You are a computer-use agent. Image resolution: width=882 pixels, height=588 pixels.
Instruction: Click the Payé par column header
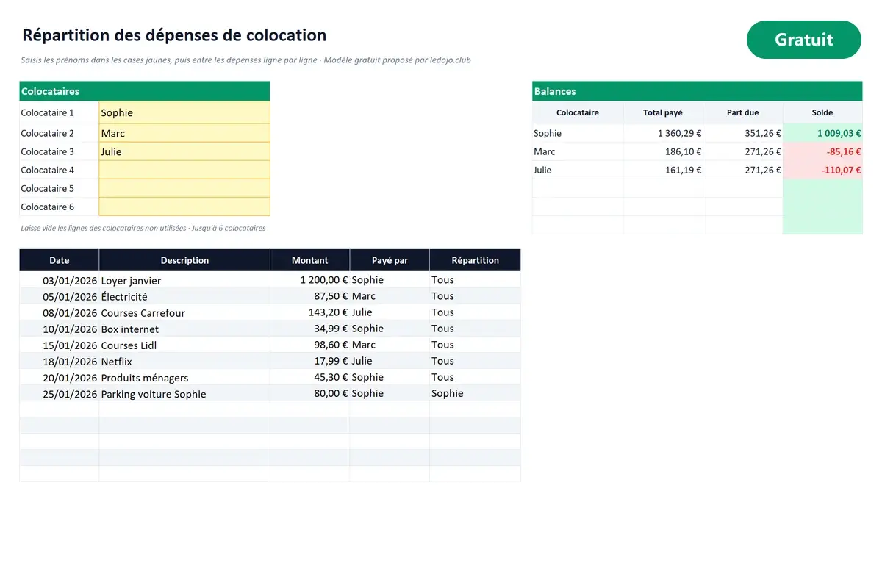click(390, 260)
